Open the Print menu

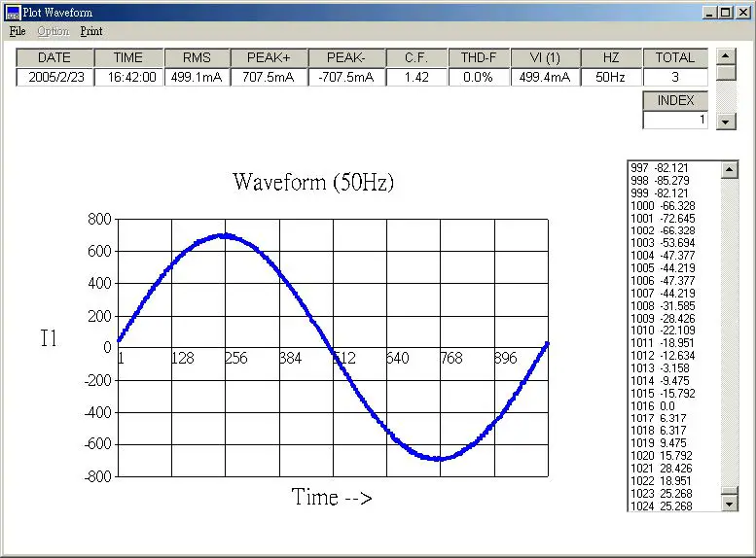coord(91,31)
